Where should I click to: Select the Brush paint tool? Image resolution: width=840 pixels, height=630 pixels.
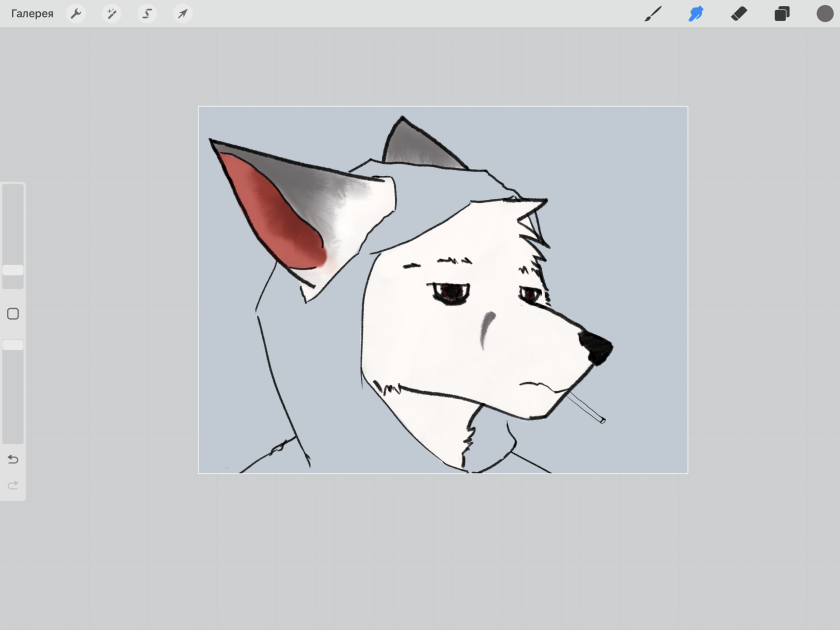(653, 13)
